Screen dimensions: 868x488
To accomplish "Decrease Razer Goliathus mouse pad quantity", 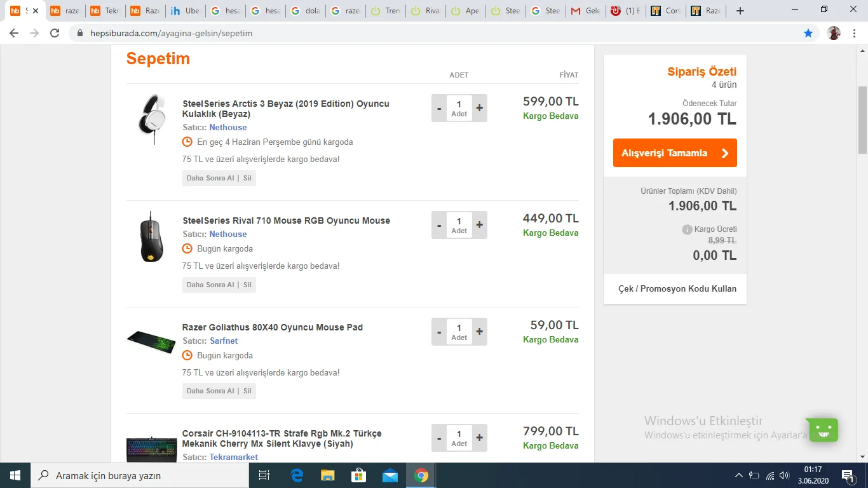I will click(x=439, y=332).
